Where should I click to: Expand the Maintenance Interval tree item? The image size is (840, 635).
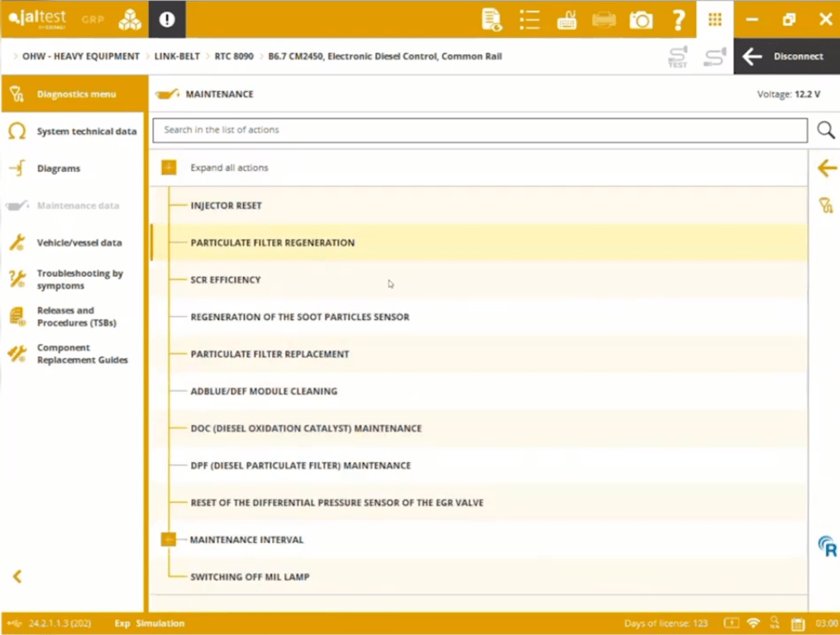coord(169,539)
